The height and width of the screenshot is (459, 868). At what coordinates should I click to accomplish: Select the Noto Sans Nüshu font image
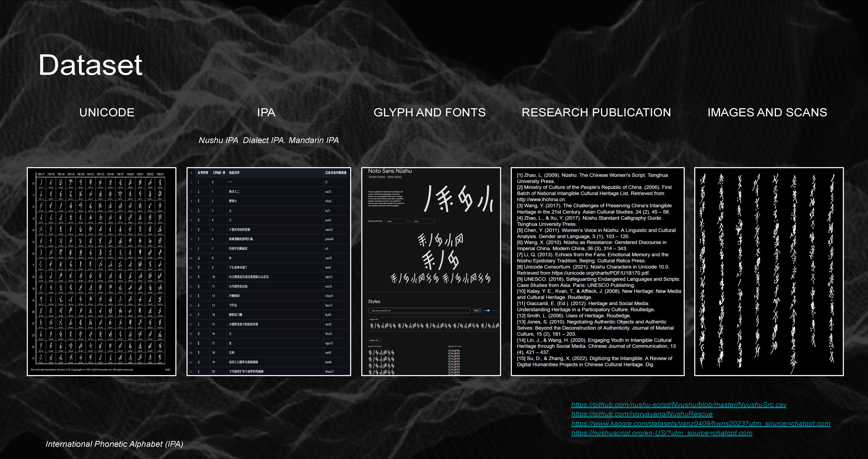431,272
